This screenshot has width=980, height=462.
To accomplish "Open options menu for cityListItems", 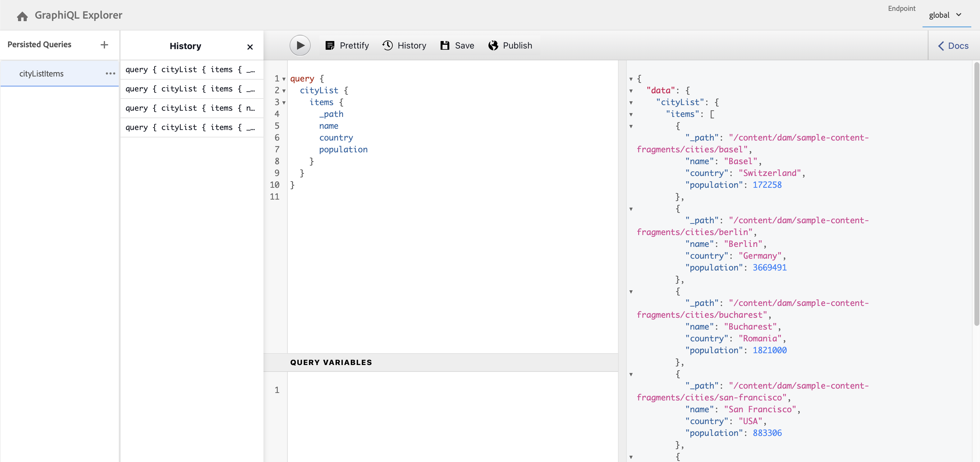I will click(110, 73).
